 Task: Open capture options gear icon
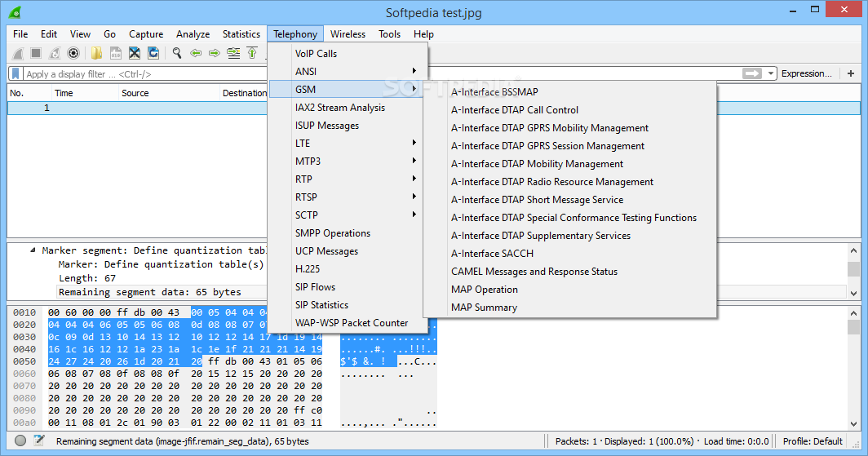click(73, 53)
